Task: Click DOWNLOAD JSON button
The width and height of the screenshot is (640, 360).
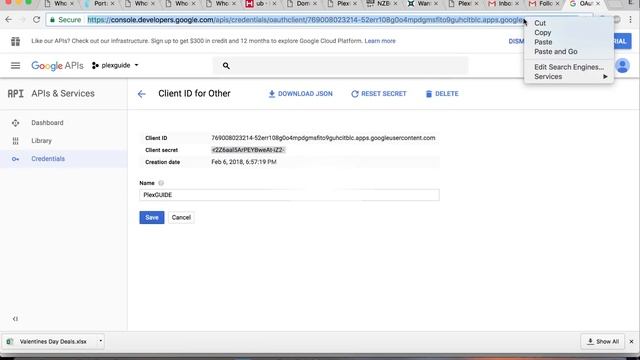Action: point(300,94)
